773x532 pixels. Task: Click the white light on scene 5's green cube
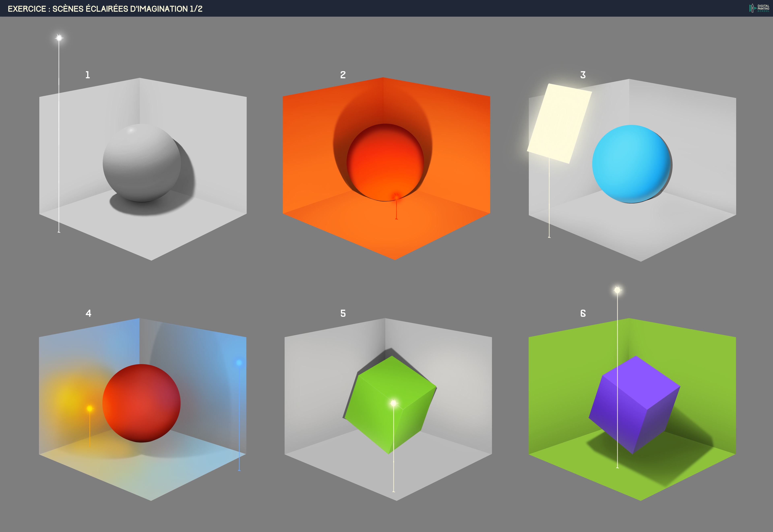pos(394,403)
